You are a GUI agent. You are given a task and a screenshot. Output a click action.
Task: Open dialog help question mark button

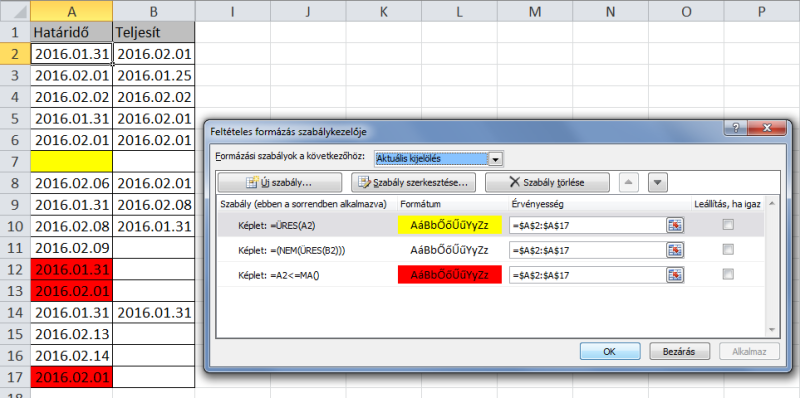click(x=736, y=128)
